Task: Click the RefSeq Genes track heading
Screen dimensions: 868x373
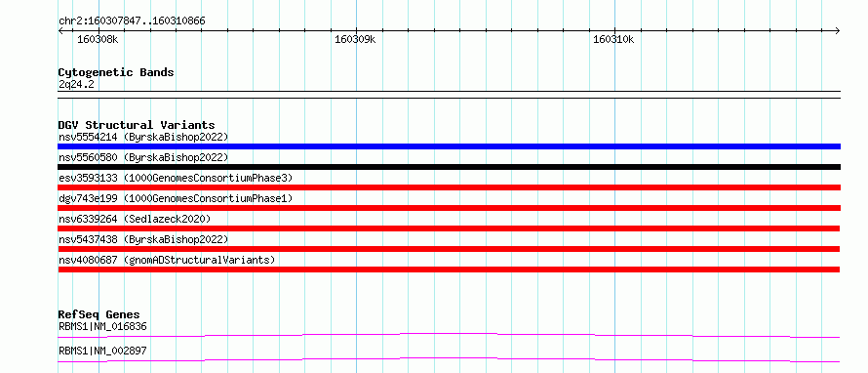Action: coord(99,314)
